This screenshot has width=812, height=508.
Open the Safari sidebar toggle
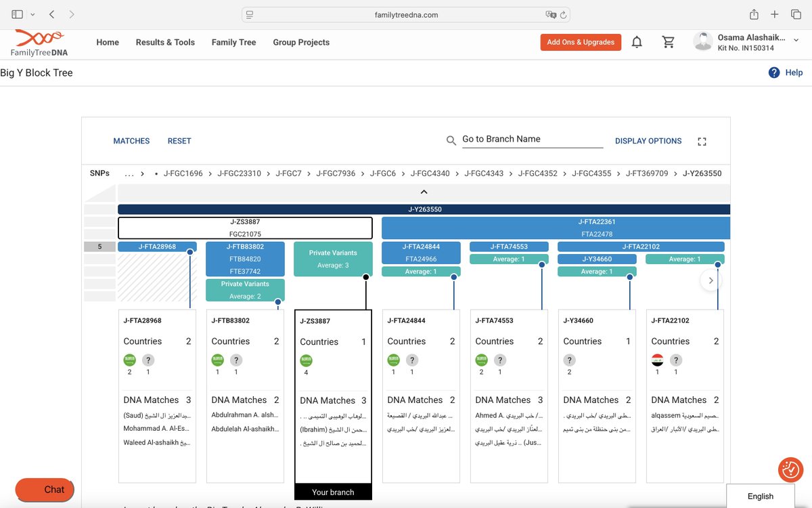pyautogui.click(x=18, y=14)
